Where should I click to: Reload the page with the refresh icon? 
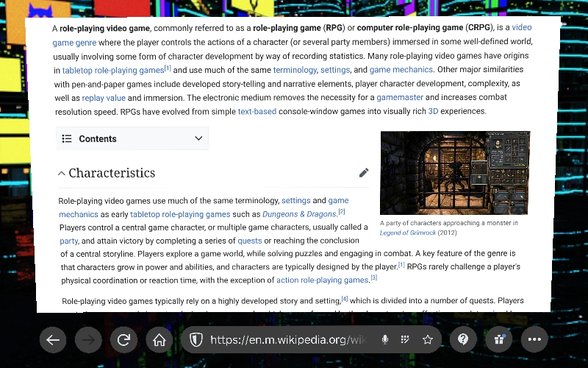tap(123, 340)
